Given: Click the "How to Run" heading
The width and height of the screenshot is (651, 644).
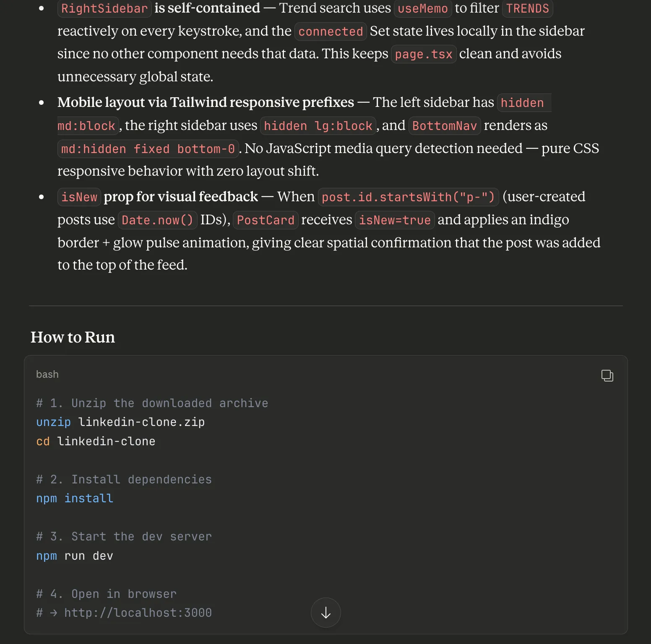Looking at the screenshot, I should coord(73,337).
